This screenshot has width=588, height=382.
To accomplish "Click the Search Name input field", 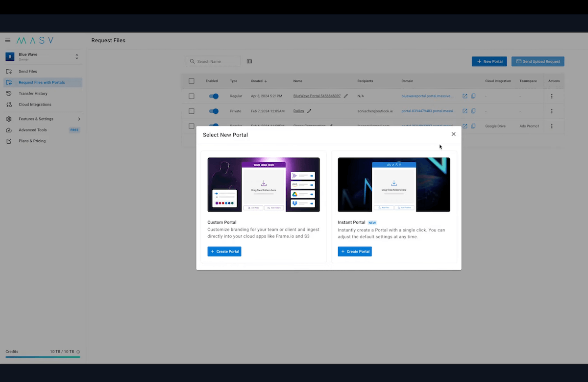I will 217,61.
